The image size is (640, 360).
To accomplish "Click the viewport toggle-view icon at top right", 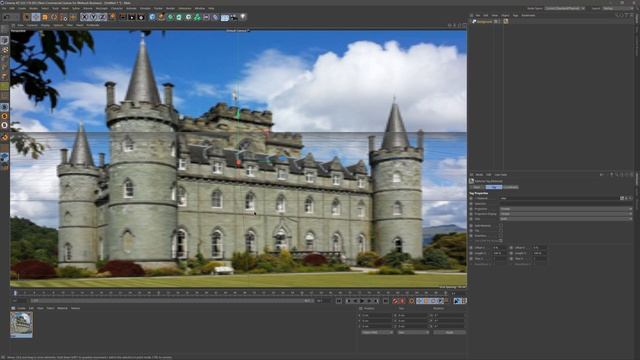I will 464,25.
